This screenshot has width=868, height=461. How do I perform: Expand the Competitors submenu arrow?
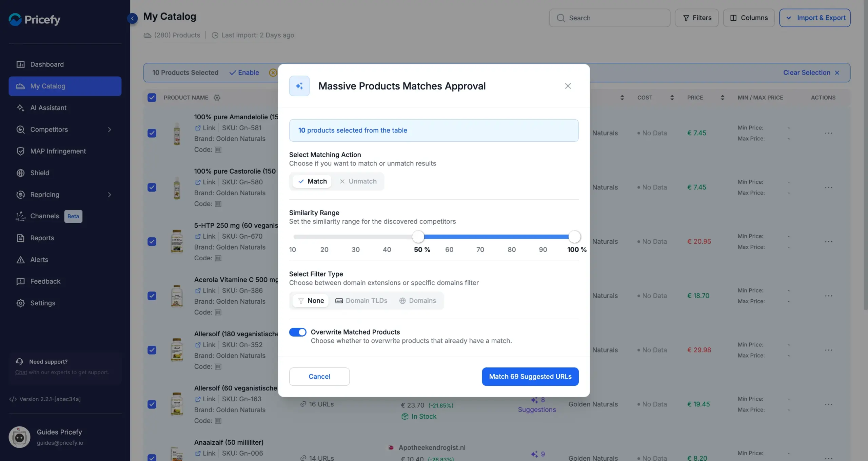(110, 129)
